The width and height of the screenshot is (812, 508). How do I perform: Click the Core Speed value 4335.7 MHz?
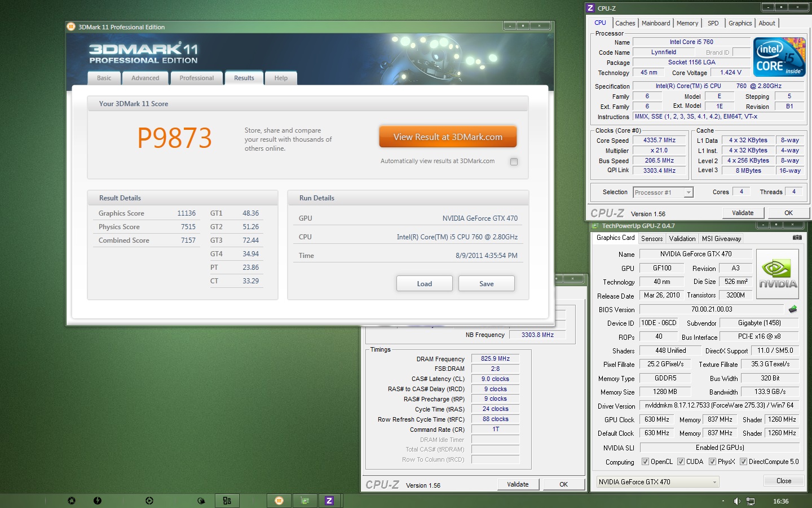pos(659,141)
